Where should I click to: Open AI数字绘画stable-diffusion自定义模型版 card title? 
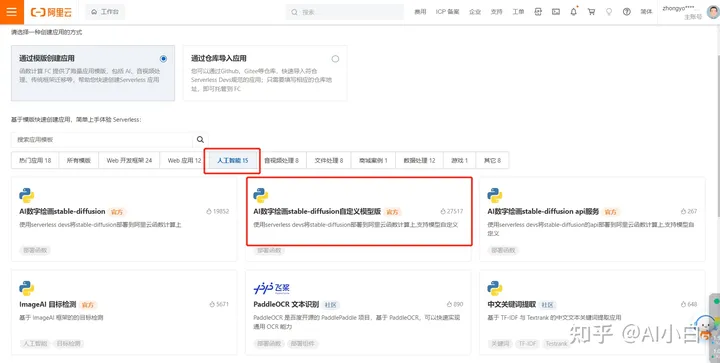317,212
